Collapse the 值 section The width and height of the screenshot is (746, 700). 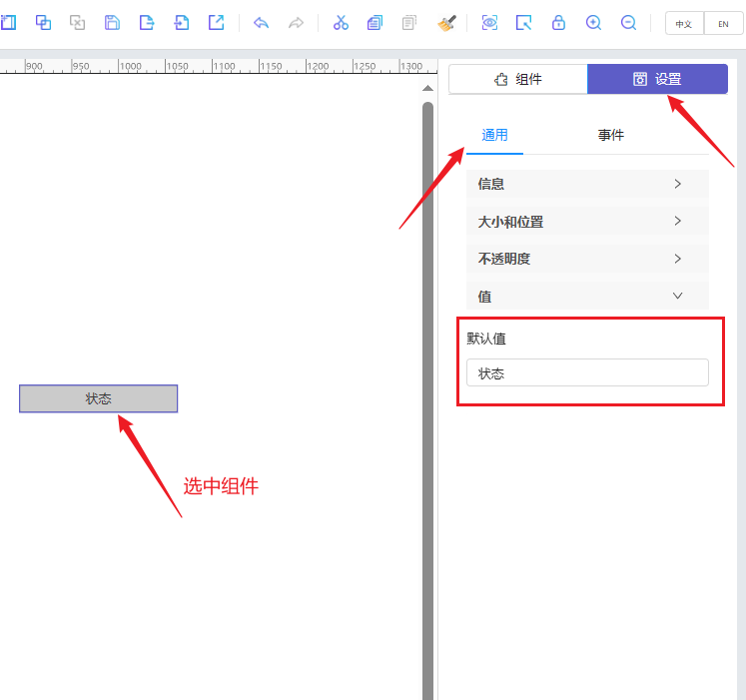click(x=587, y=296)
